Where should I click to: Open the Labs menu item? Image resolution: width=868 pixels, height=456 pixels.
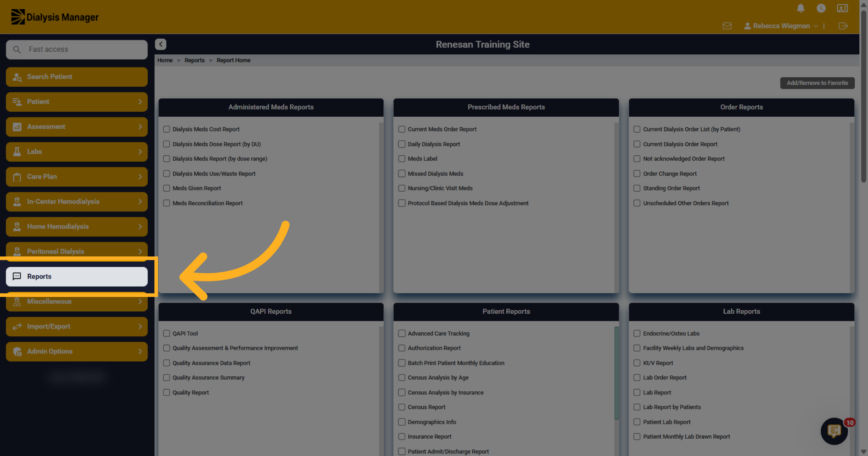77,152
